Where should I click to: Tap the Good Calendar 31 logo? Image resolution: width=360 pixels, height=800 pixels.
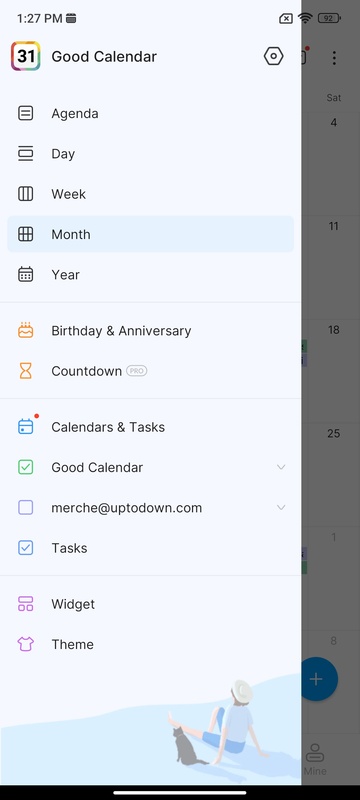pyautogui.click(x=25, y=56)
